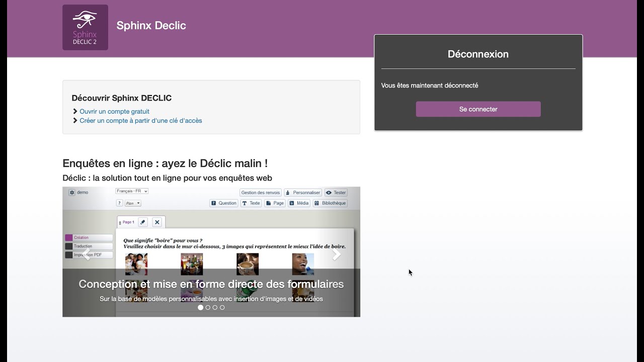Viewport: 644px width, 362px height.
Task: Click the 'Découvrir Sphinx DECLIC' heading
Action: (122, 98)
